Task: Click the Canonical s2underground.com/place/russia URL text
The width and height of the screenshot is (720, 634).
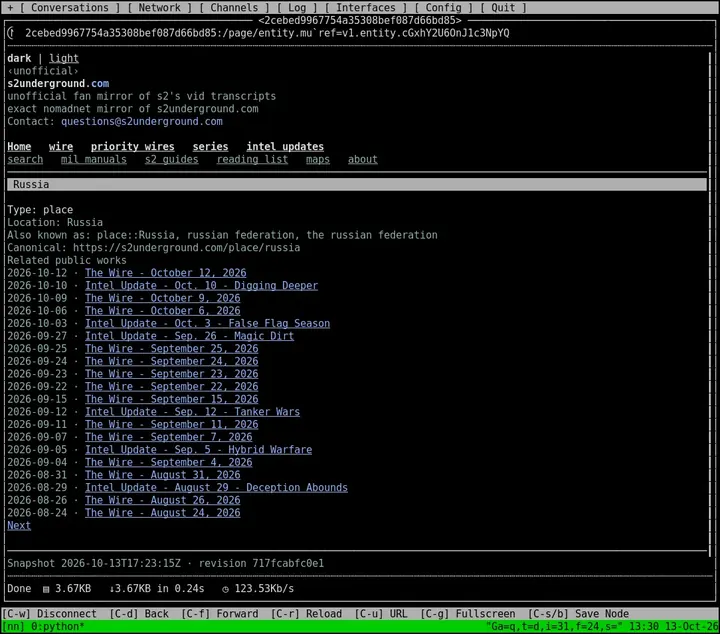Action: [x=186, y=247]
